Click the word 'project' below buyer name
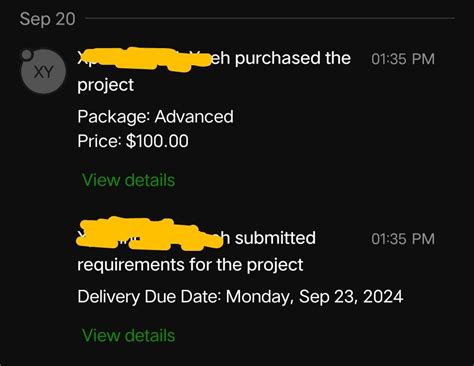The image size is (474, 366). coord(105,85)
